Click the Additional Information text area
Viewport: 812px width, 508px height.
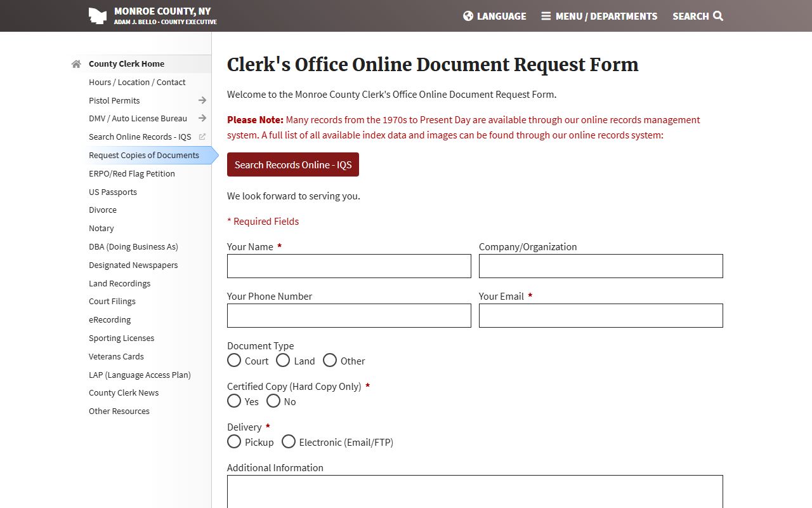pos(475,491)
